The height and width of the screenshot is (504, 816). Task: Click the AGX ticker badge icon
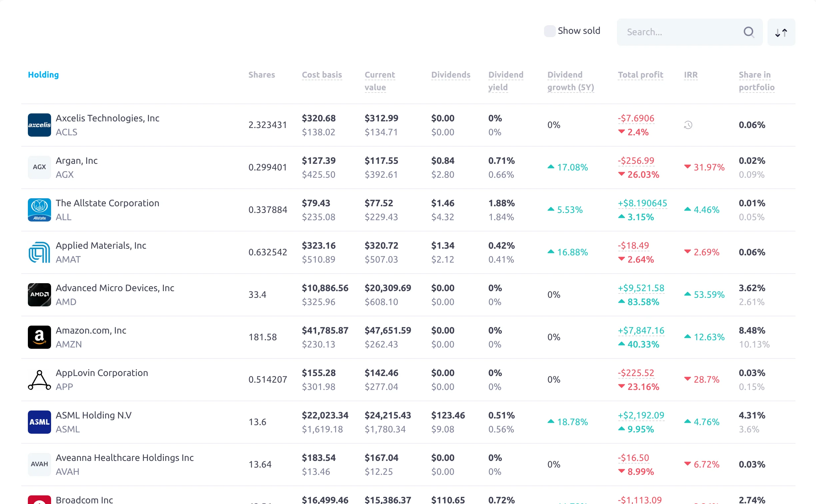coord(39,167)
